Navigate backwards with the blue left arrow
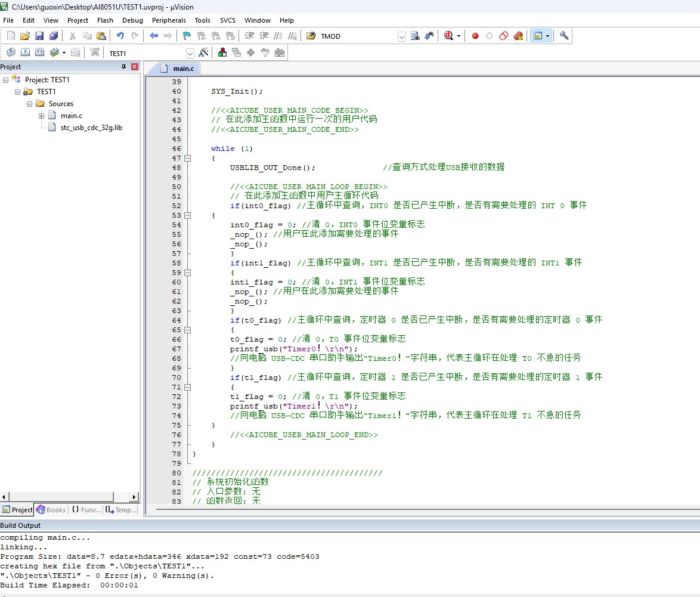The image size is (700, 597). [154, 36]
